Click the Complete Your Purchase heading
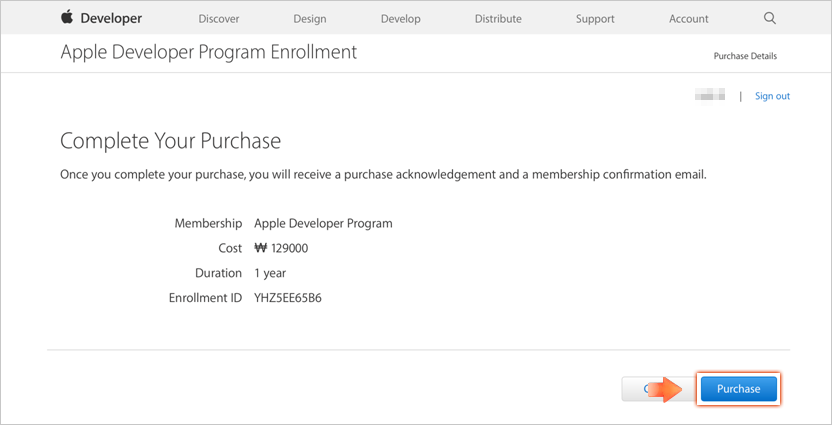832x425 pixels. (x=170, y=142)
